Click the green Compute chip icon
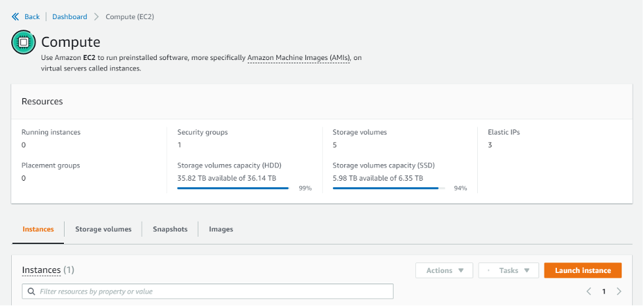 pyautogui.click(x=23, y=43)
